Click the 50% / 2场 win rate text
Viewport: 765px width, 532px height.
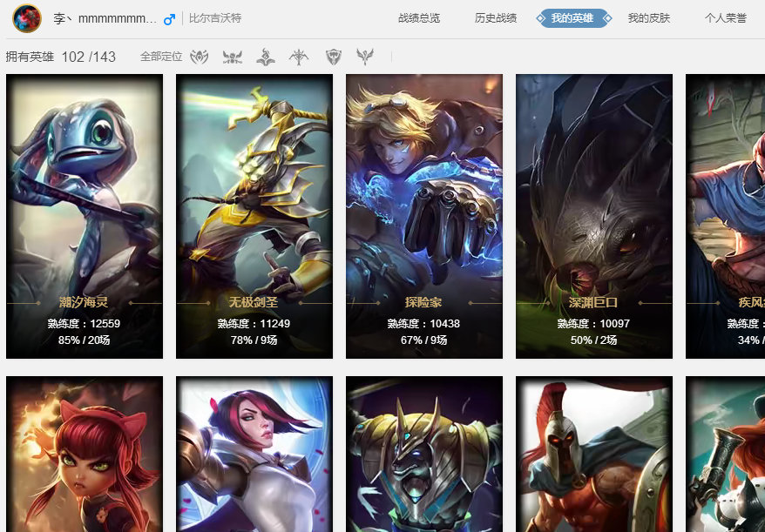click(593, 340)
